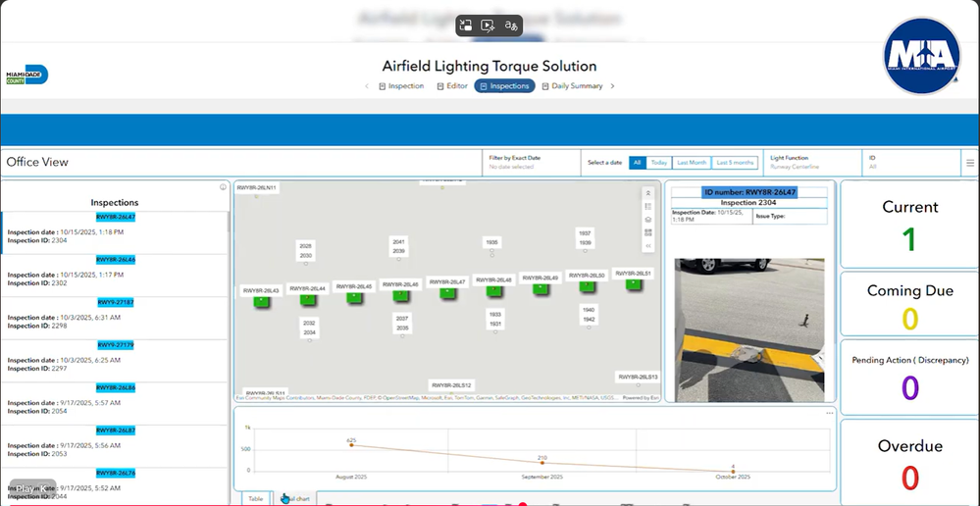Click the green marker labeled RWY8R-26L47
Viewport: 980px width, 506px height.
(x=447, y=293)
